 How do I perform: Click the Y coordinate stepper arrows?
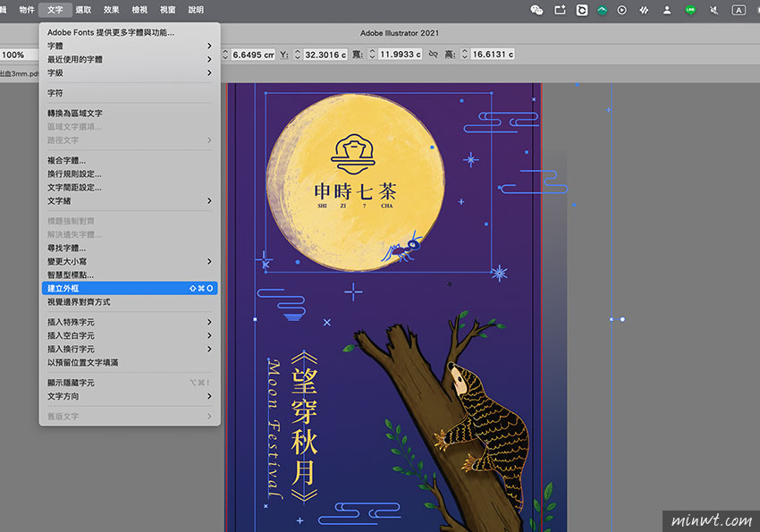[x=298, y=55]
